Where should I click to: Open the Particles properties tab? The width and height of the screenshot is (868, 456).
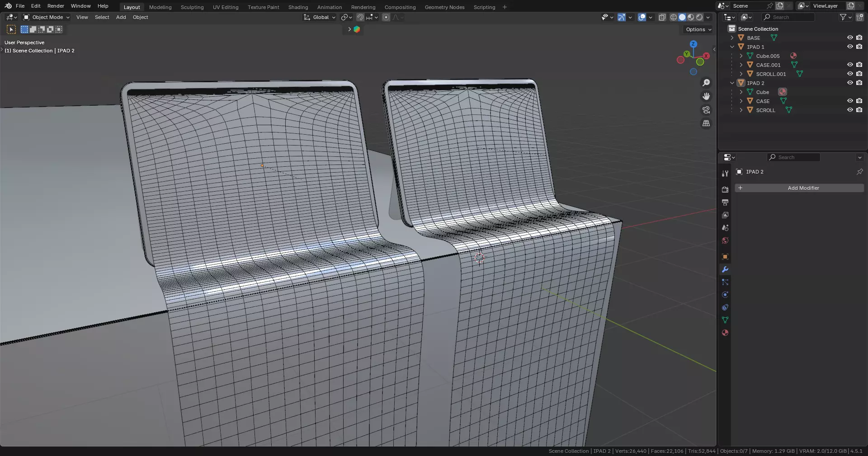pos(725,282)
